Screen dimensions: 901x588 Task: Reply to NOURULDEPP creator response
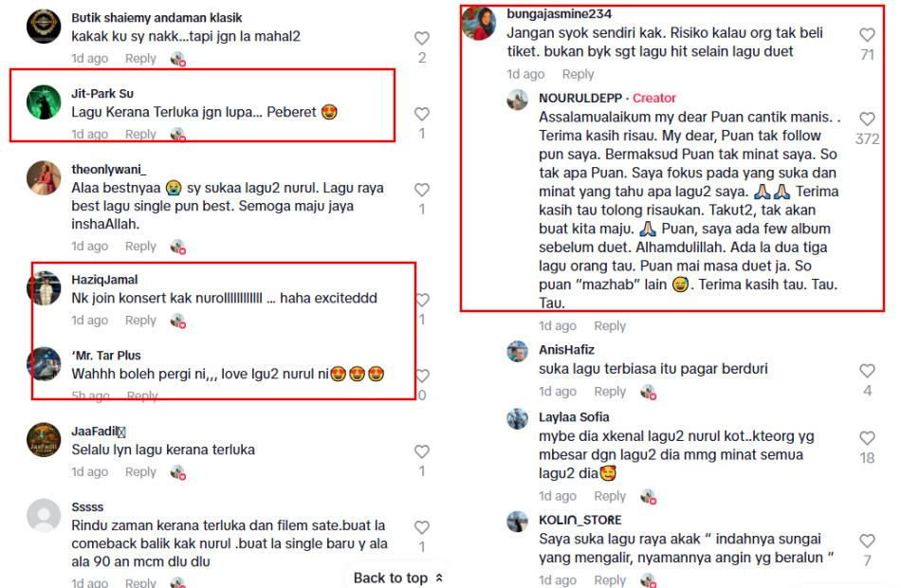point(610,326)
